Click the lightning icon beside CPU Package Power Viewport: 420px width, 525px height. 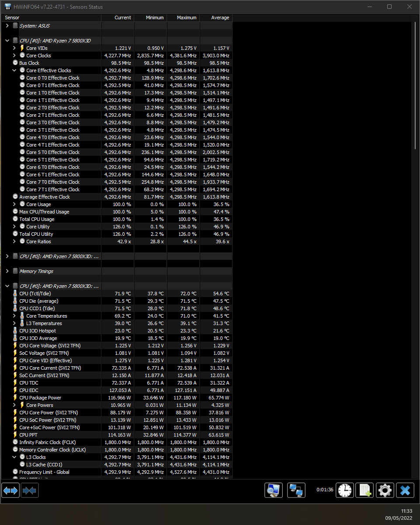(15, 398)
